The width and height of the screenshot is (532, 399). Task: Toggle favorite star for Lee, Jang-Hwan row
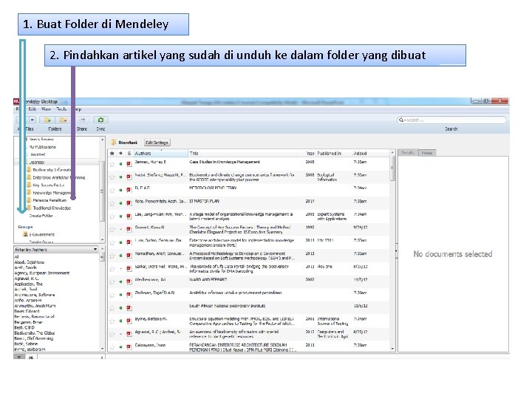pos(112,216)
